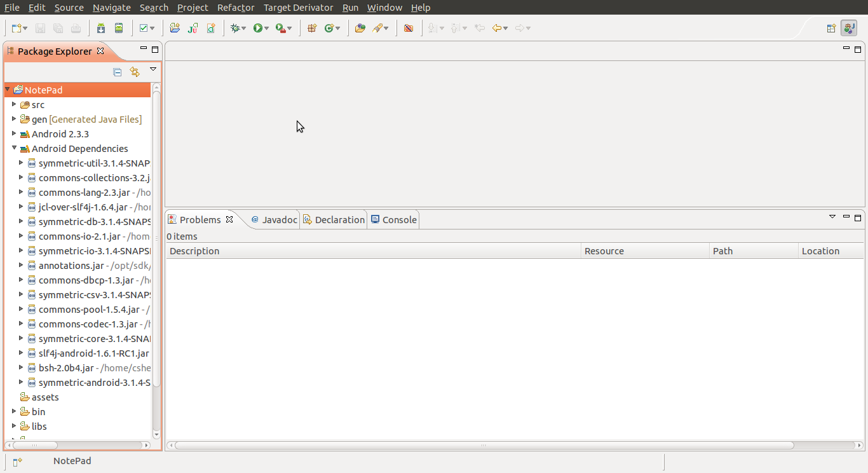Expand the libs folder

[x=14, y=426]
